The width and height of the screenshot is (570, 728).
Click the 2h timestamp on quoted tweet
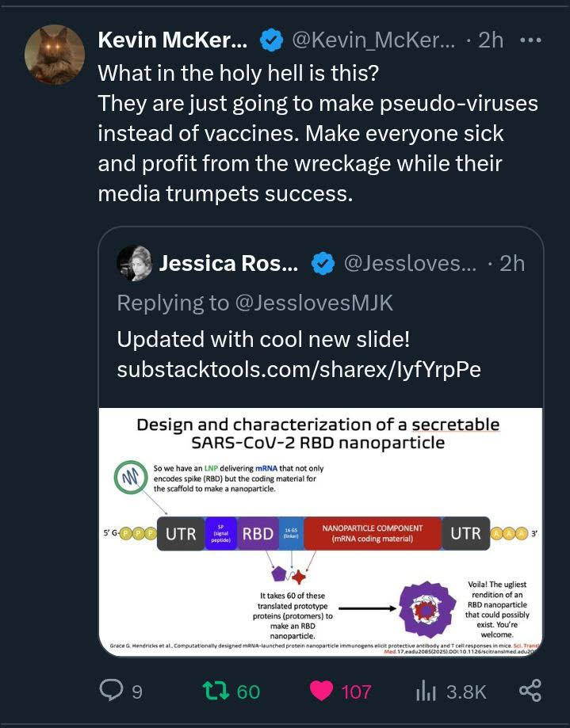[511, 264]
